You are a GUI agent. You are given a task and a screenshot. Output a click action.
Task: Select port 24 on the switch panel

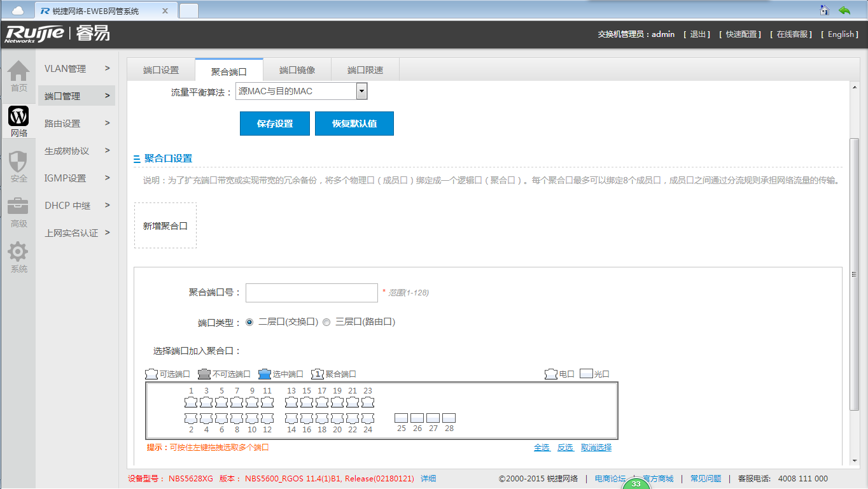[368, 418]
